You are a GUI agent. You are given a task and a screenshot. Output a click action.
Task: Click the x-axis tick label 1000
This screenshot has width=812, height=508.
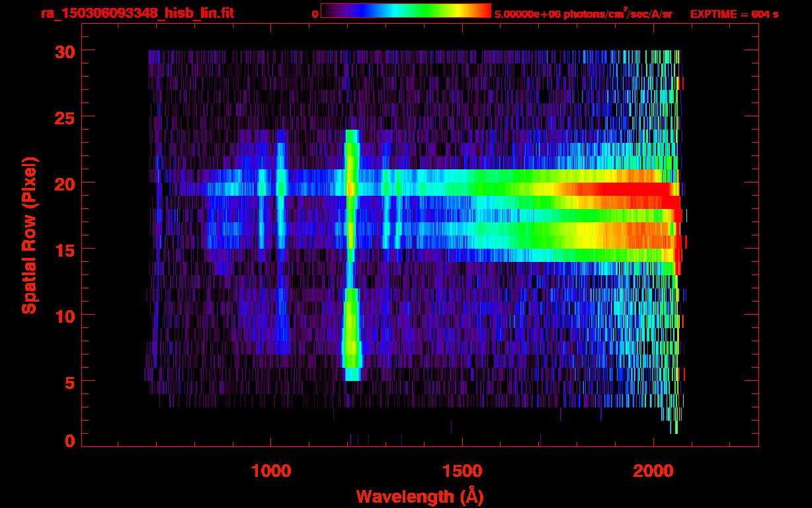point(271,471)
